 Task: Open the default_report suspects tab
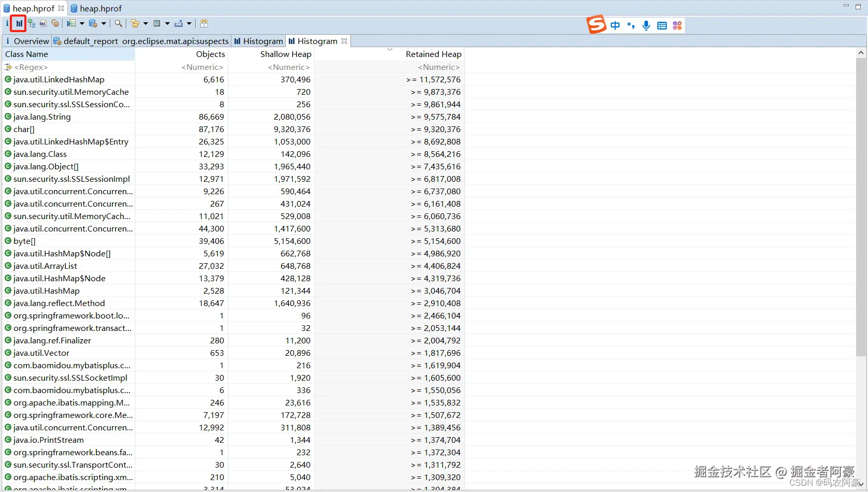pos(142,41)
